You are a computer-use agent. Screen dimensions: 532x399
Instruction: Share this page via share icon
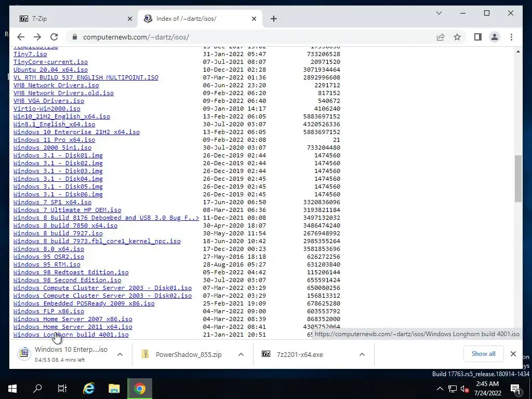click(441, 37)
